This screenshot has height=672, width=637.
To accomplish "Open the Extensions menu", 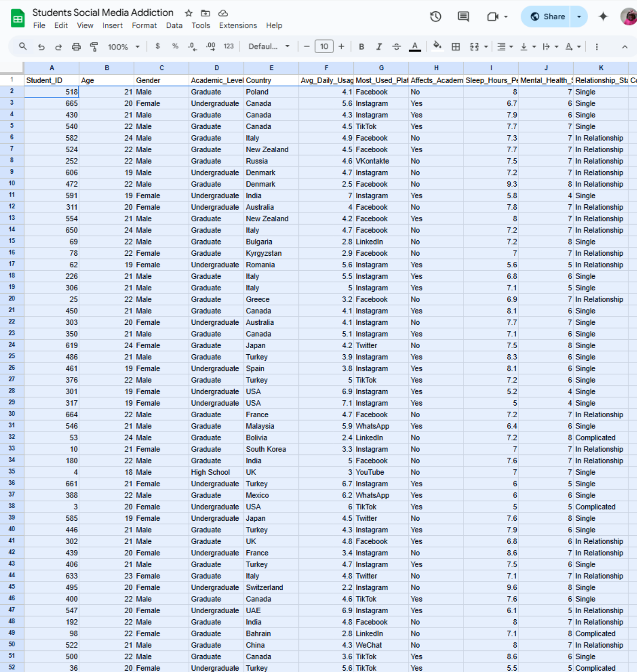I will [238, 26].
